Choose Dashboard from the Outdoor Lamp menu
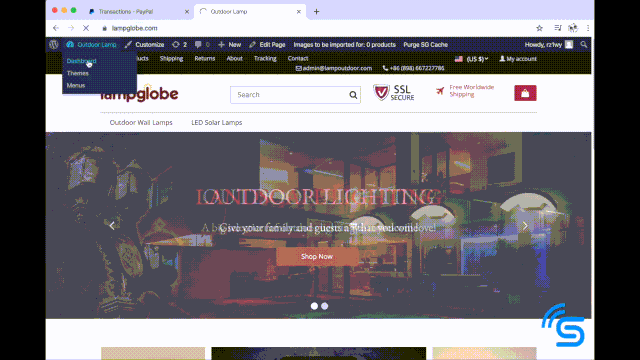This screenshot has width=640, height=360. [x=81, y=61]
